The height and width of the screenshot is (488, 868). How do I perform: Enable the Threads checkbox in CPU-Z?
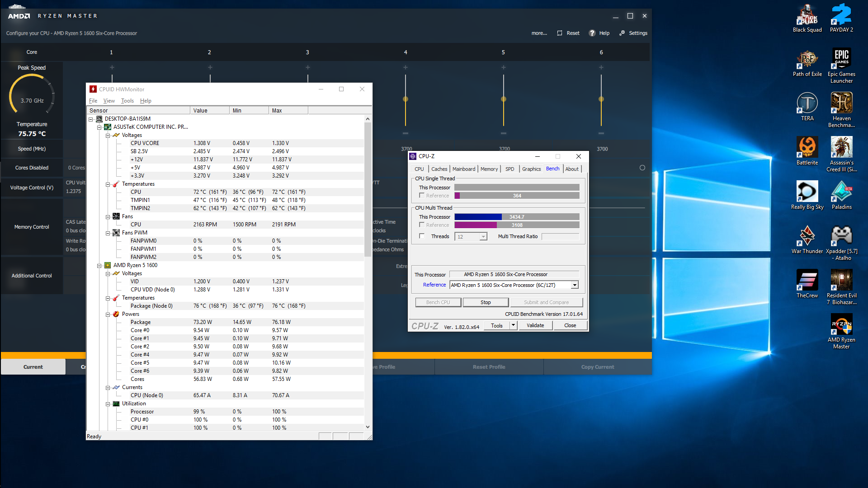[422, 236]
